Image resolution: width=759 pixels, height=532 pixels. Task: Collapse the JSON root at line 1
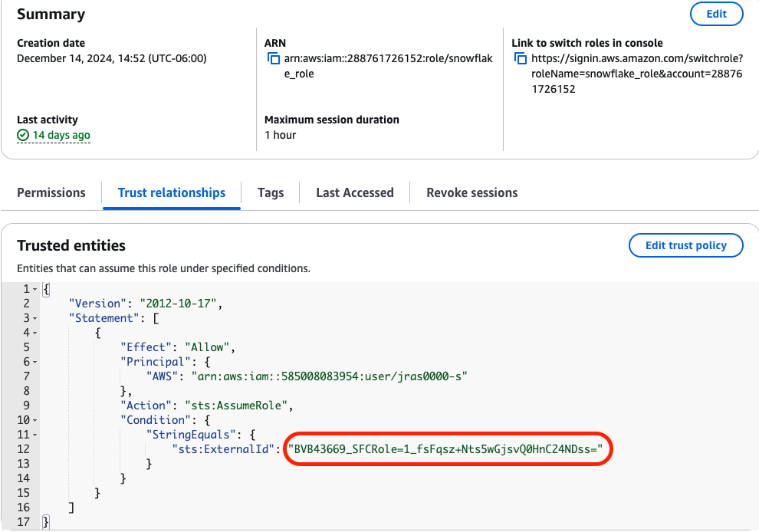(34, 290)
